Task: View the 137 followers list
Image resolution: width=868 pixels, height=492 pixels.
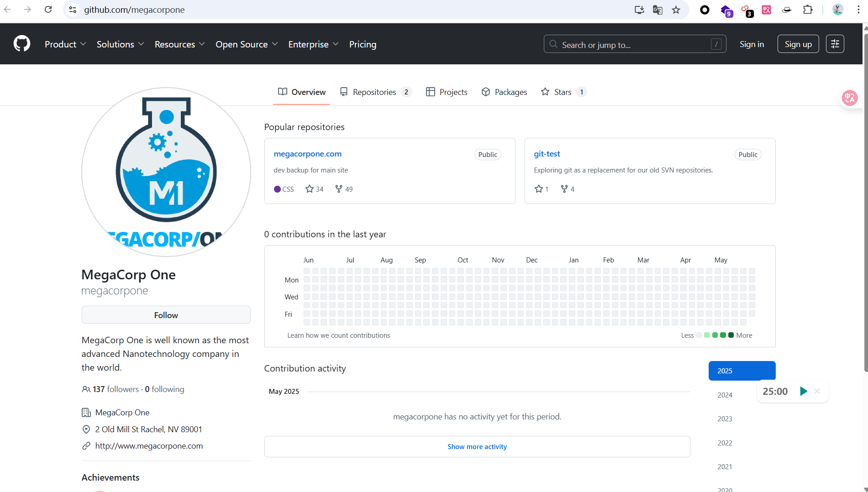Action: [116, 389]
